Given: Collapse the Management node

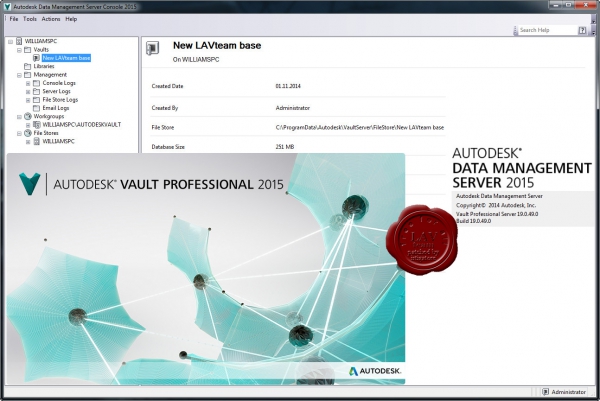Looking at the screenshot, I should [19, 75].
